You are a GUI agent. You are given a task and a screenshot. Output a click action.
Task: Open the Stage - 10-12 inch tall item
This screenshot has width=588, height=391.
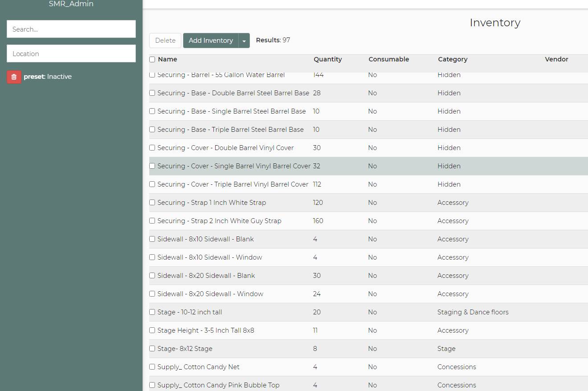point(190,312)
